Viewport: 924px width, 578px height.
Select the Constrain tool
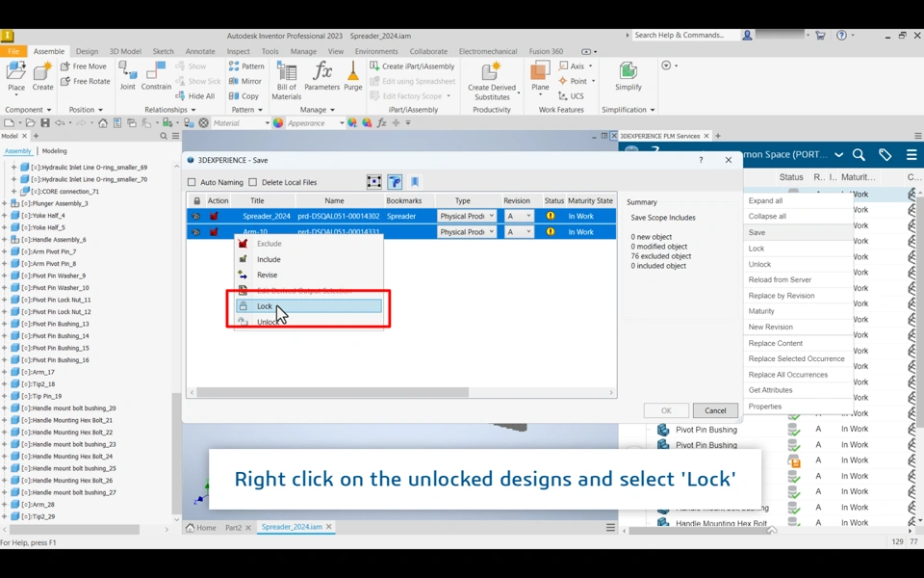pos(156,77)
